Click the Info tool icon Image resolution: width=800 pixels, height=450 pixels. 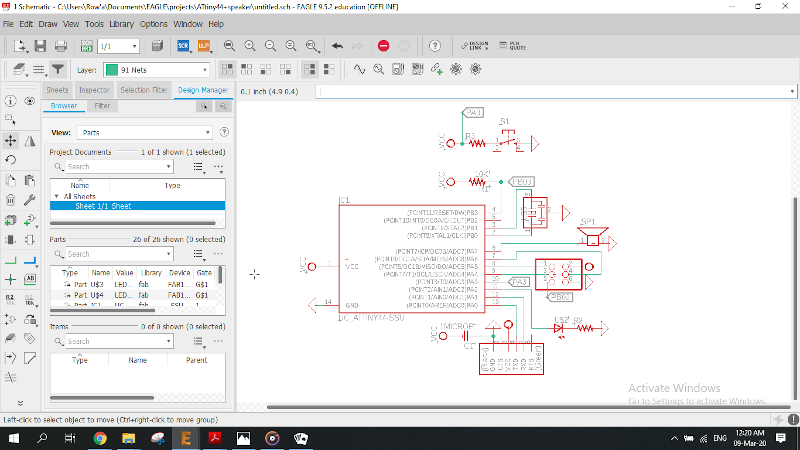[10, 101]
